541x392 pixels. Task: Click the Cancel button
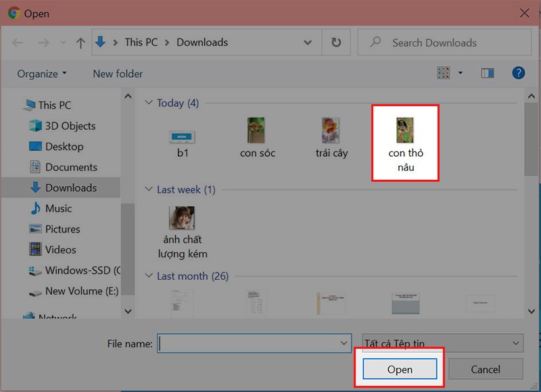point(486,369)
